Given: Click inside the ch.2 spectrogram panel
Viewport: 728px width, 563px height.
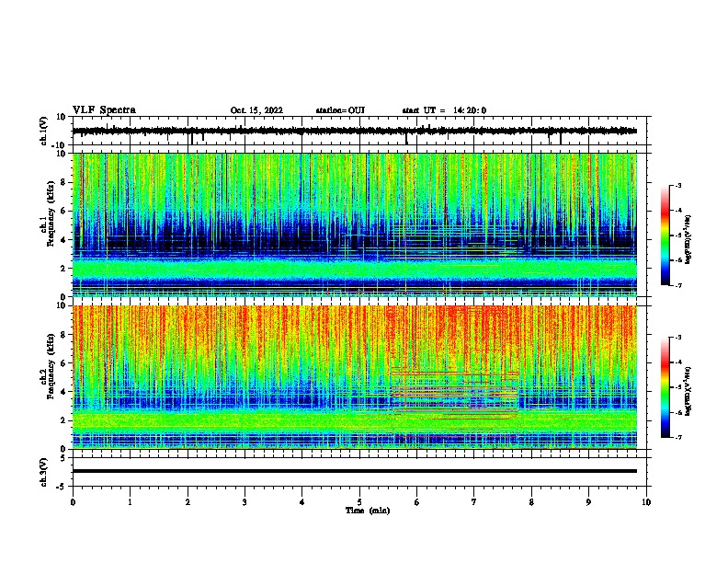Looking at the screenshot, I should (x=355, y=377).
